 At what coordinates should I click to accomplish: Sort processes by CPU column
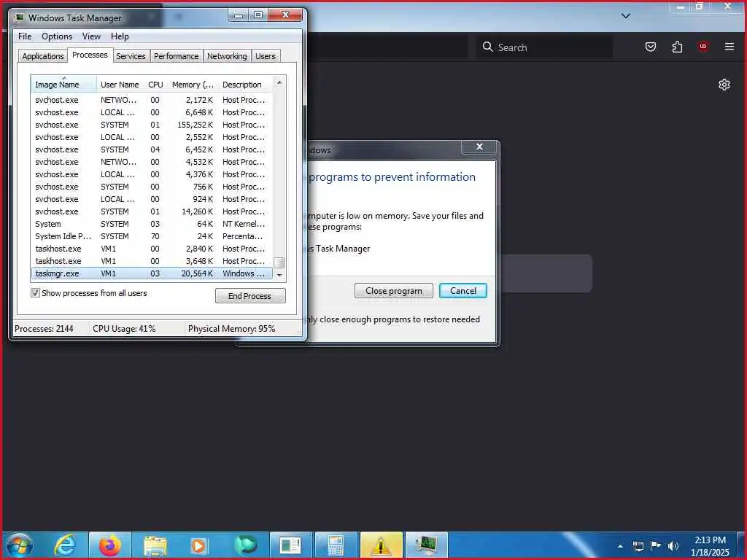[156, 85]
